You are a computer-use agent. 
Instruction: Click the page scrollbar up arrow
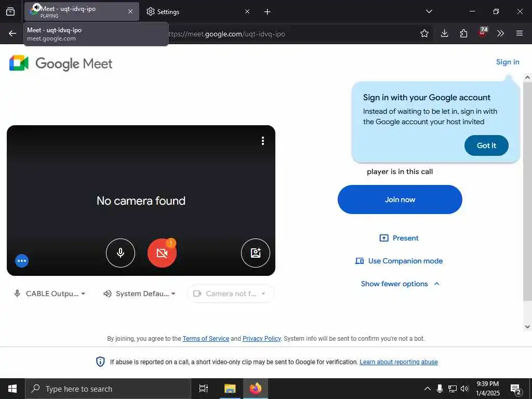527,77
